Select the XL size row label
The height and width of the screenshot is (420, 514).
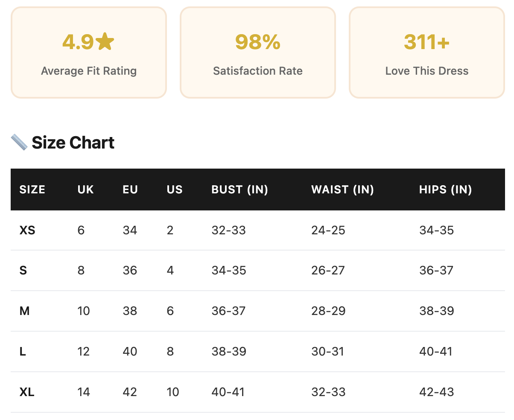pyautogui.click(x=27, y=392)
